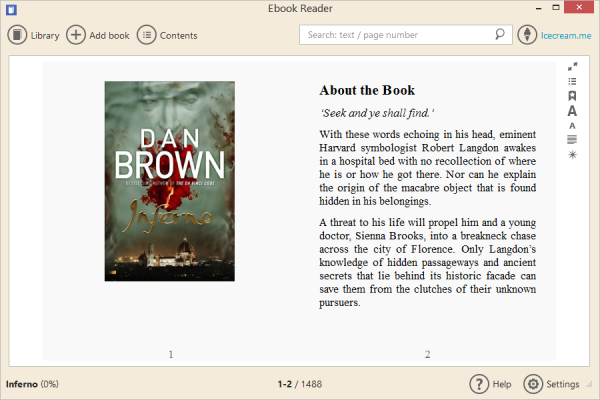This screenshot has width=600, height=400.
Task: Open the Contents list icon
Action: click(x=147, y=35)
